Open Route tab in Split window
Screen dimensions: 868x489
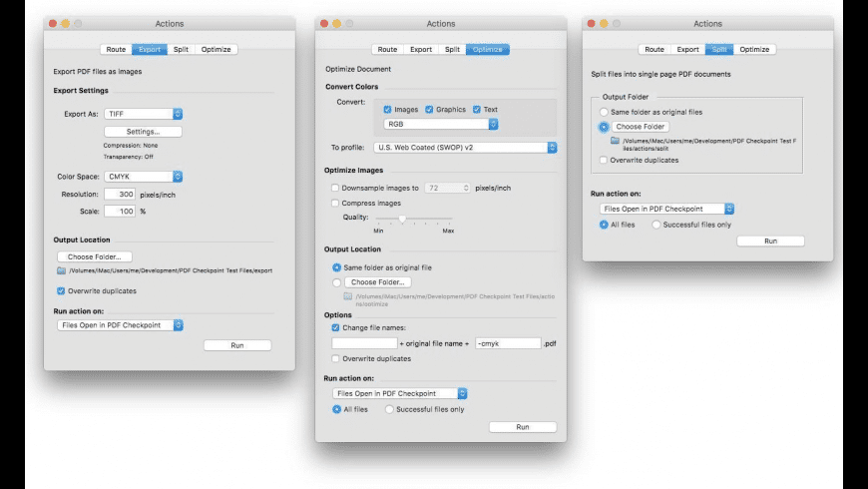pos(654,49)
